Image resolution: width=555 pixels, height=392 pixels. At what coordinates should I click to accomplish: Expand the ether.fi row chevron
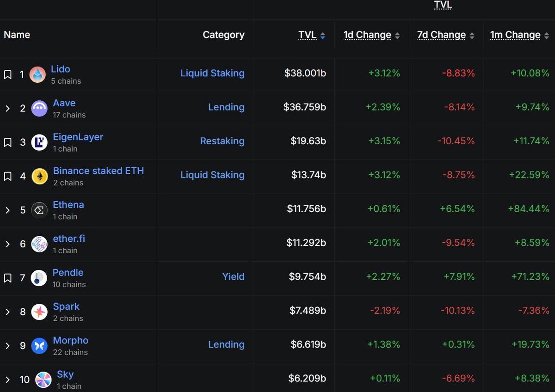pyautogui.click(x=7, y=244)
